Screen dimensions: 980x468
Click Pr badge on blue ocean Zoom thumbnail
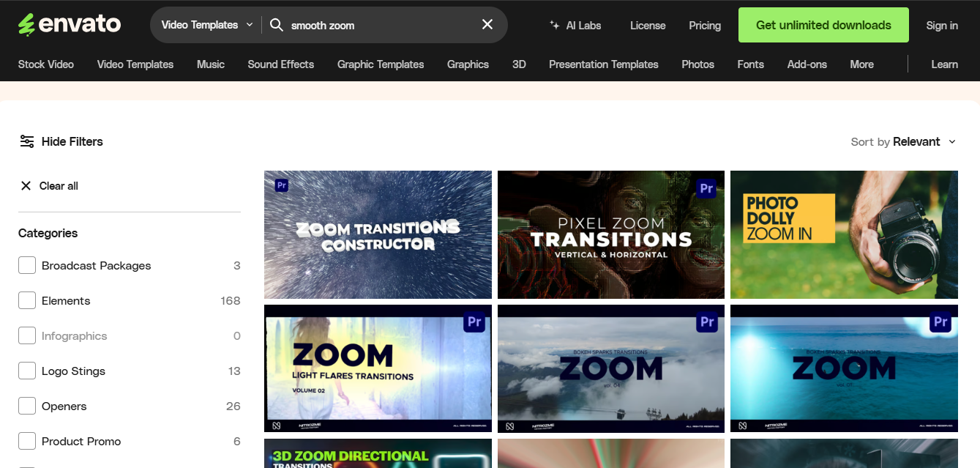(940, 322)
